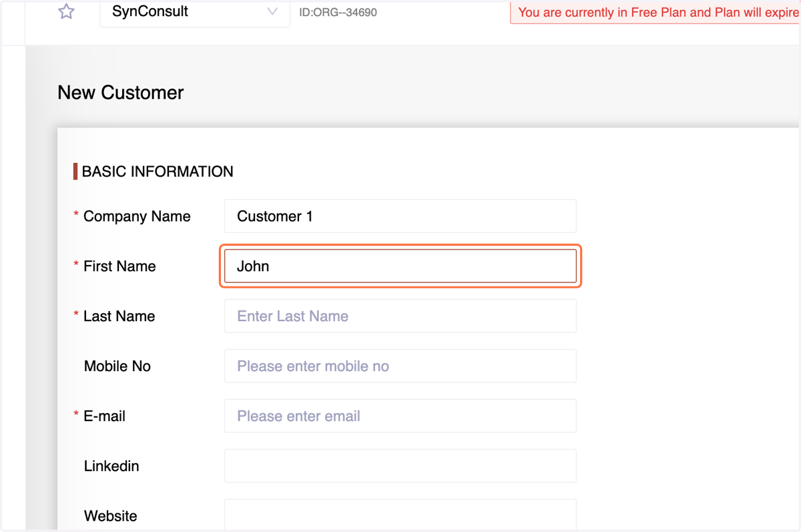Open the SynConsult organization dropdown

(195, 13)
